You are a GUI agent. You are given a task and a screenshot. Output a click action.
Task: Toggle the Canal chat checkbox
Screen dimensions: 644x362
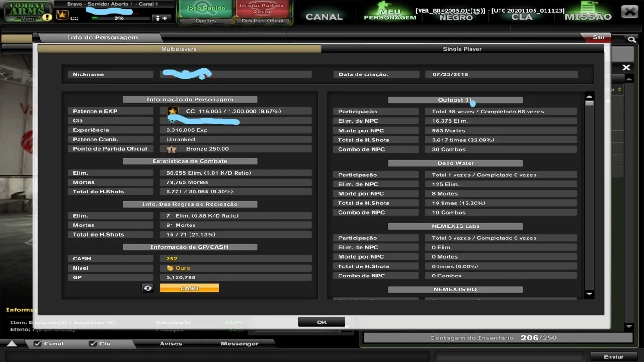coord(38,344)
